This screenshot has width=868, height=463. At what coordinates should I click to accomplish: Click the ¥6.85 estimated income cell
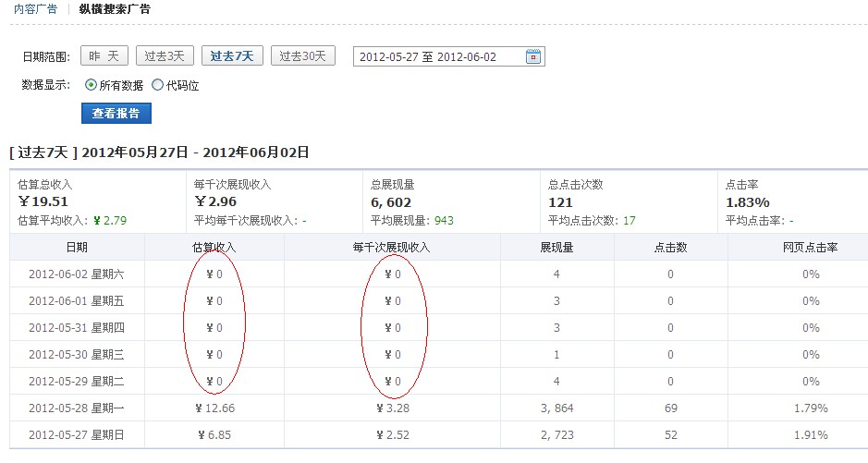tap(214, 434)
